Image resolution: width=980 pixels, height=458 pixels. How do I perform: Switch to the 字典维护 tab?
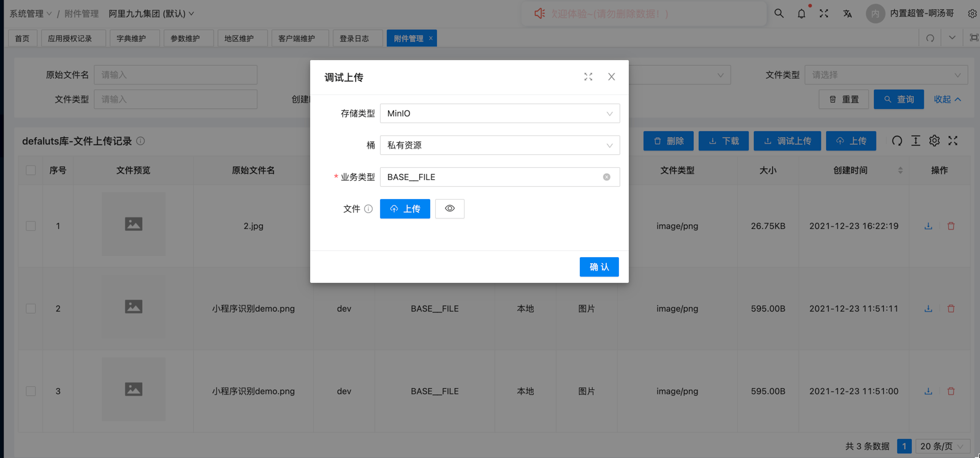(x=132, y=39)
